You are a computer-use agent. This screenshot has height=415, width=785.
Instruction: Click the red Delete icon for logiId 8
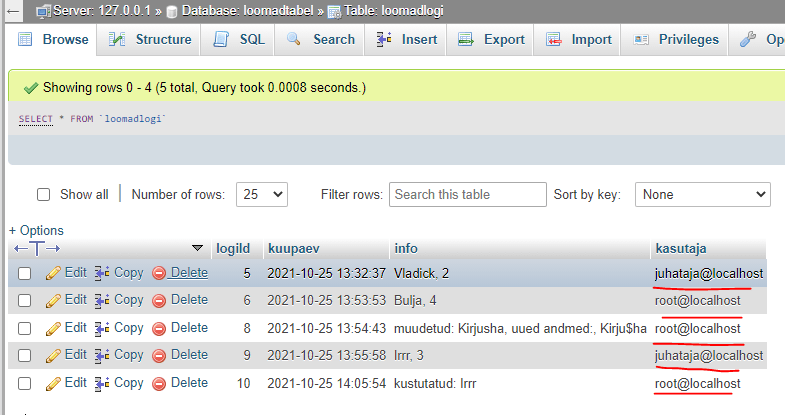coord(159,328)
